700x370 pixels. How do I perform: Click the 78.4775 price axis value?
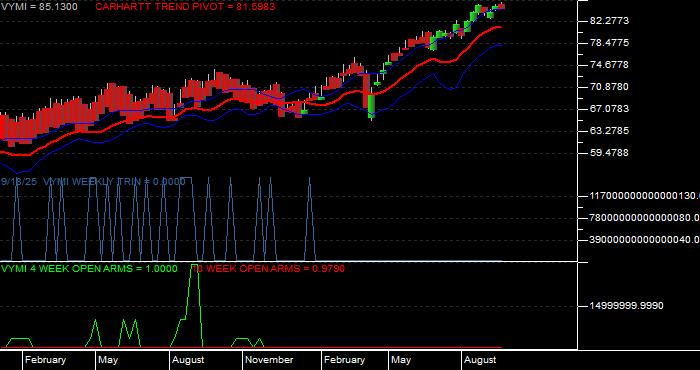(x=609, y=43)
